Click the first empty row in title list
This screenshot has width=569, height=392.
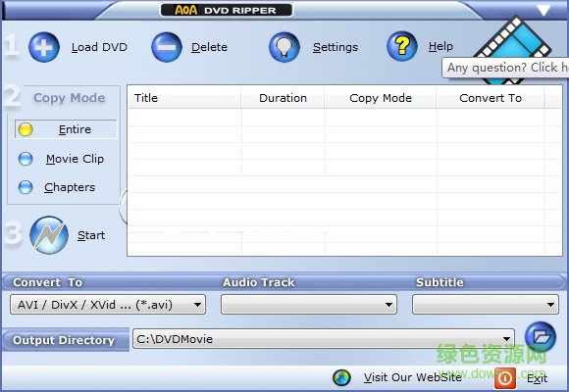344,118
